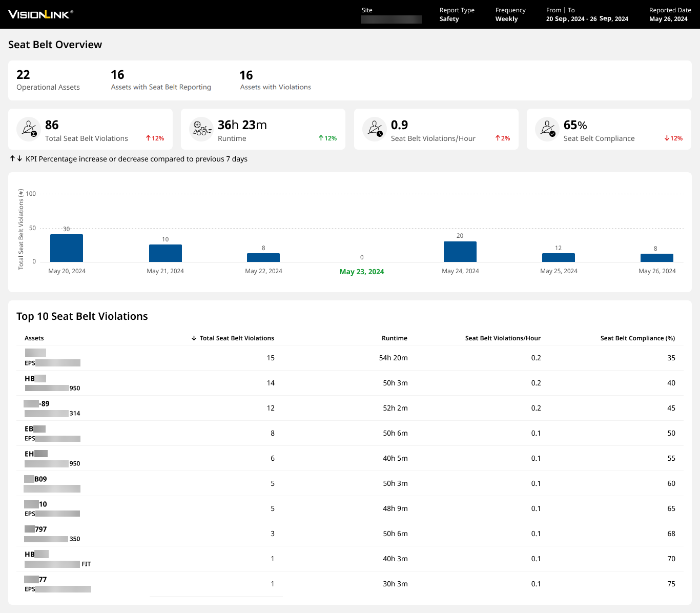
Task: Click the red up arrow beside 86 violations
Action: [x=148, y=138]
